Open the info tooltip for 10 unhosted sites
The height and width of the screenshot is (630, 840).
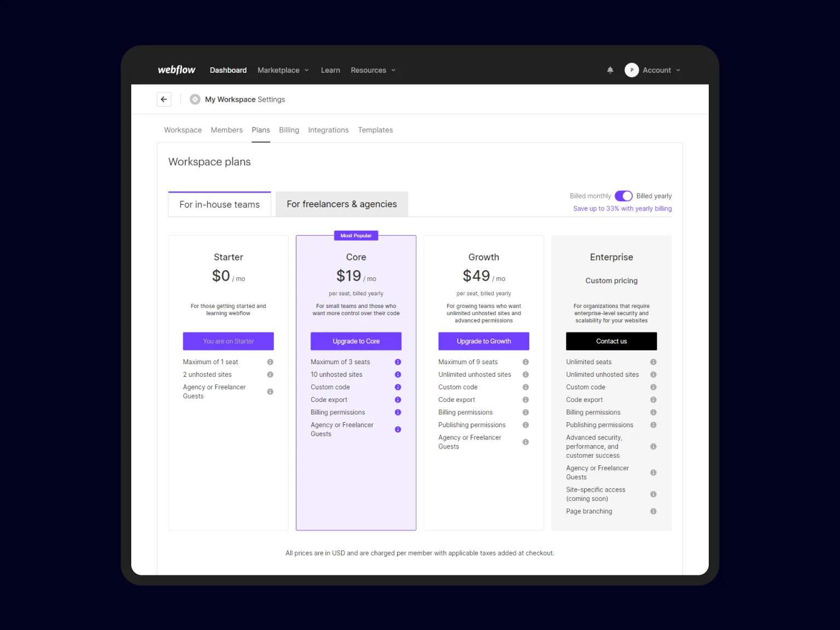398,375
